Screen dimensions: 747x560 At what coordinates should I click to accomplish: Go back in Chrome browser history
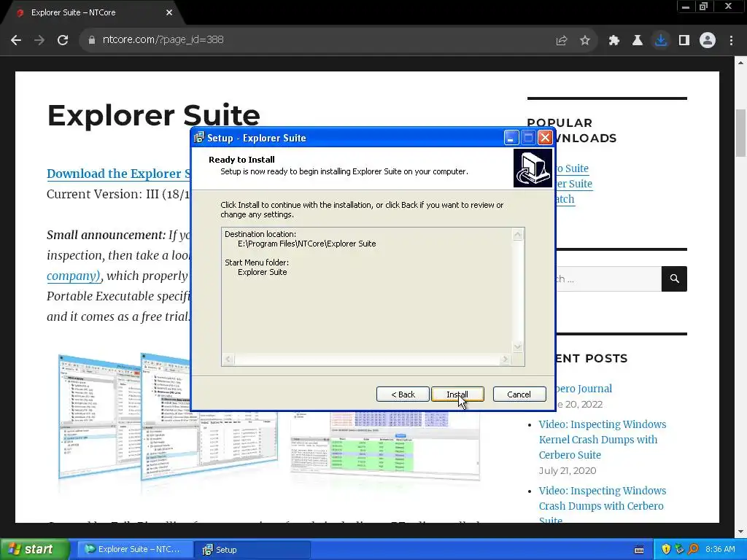tap(16, 40)
